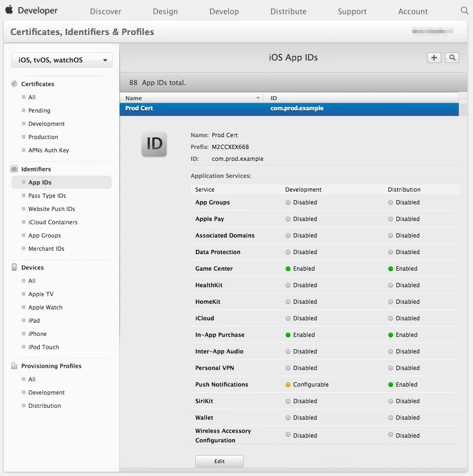
Task: Click the Apple logo in the header
Action: pos(9,10)
